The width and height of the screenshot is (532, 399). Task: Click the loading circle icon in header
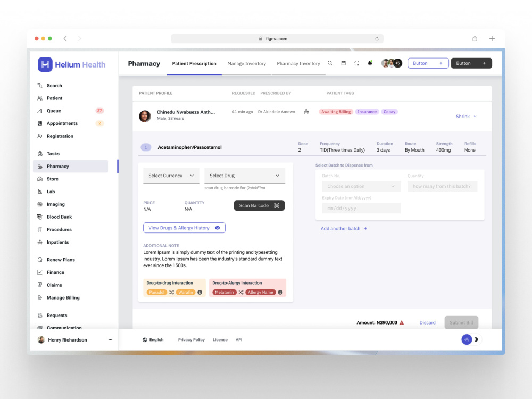[356, 63]
